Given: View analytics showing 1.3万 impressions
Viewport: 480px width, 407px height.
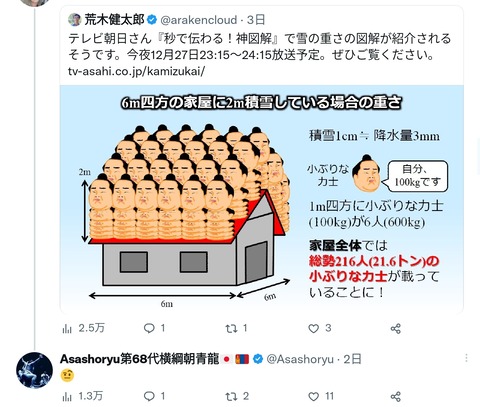Looking at the screenshot, I should pos(82,396).
